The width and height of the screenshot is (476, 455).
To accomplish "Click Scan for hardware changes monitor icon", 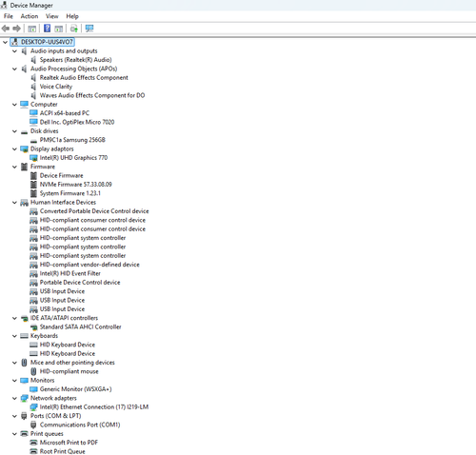I will [x=89, y=29].
